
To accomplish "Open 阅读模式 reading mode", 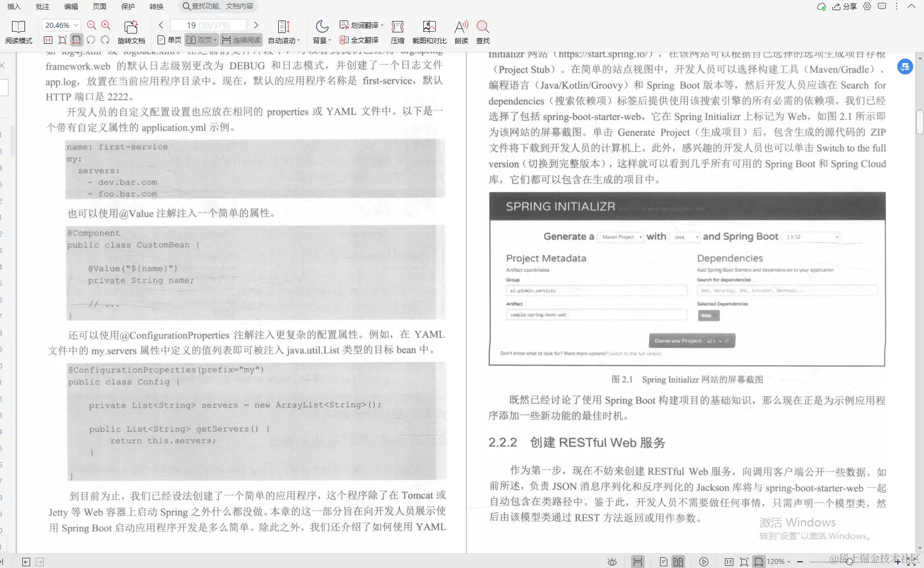I will (x=18, y=32).
